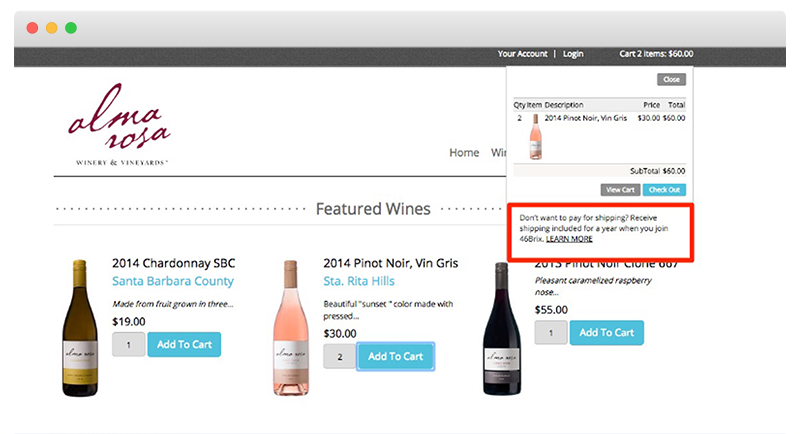Click the Alma Rosa winery logo
The width and height of the screenshot is (800, 434).
pyautogui.click(x=120, y=124)
